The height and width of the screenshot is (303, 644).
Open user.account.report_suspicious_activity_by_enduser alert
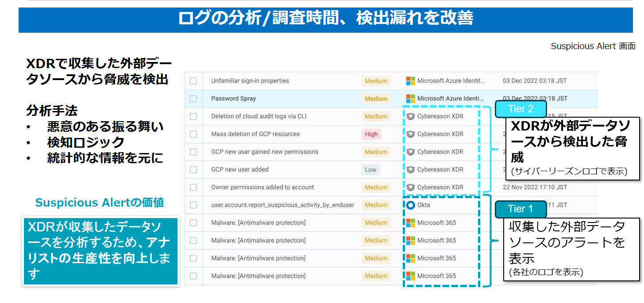283,205
